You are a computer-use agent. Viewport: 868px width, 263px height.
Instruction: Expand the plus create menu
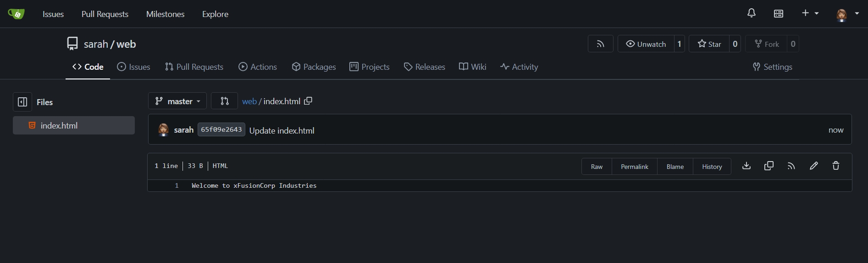[810, 13]
